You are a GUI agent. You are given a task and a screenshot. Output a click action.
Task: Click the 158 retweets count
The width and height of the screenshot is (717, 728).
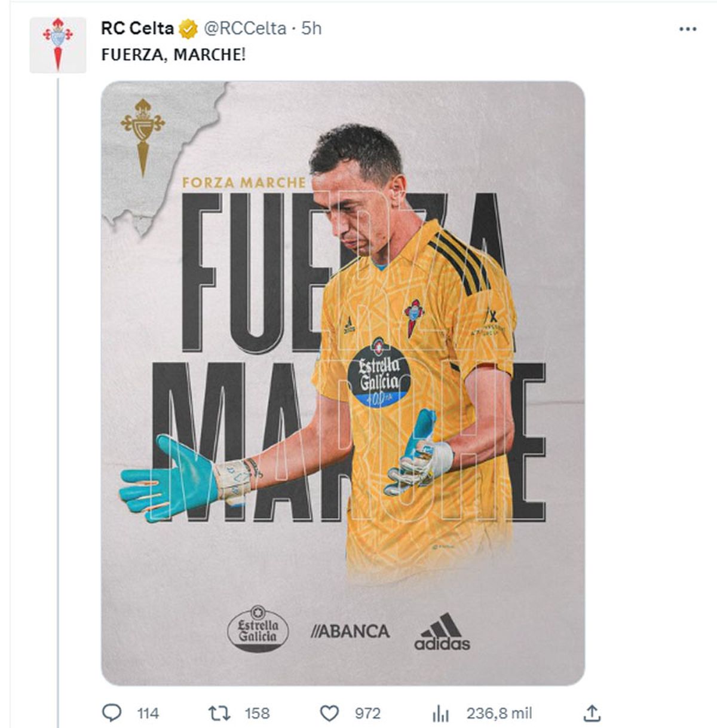257,713
